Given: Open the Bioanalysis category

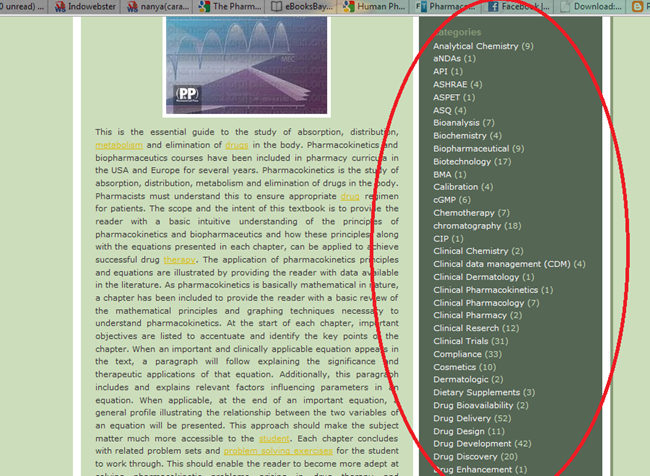Looking at the screenshot, I should pos(464,123).
